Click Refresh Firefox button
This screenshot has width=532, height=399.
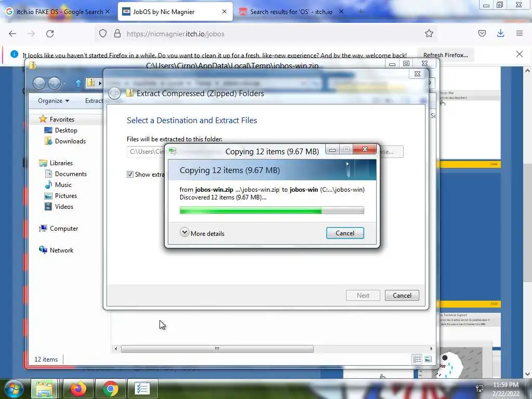coord(445,55)
